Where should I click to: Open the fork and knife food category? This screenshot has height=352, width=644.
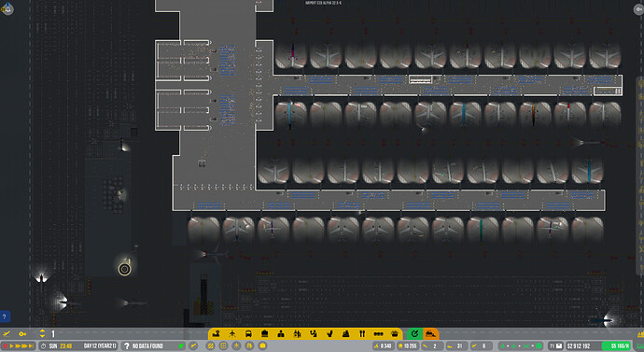click(362, 333)
